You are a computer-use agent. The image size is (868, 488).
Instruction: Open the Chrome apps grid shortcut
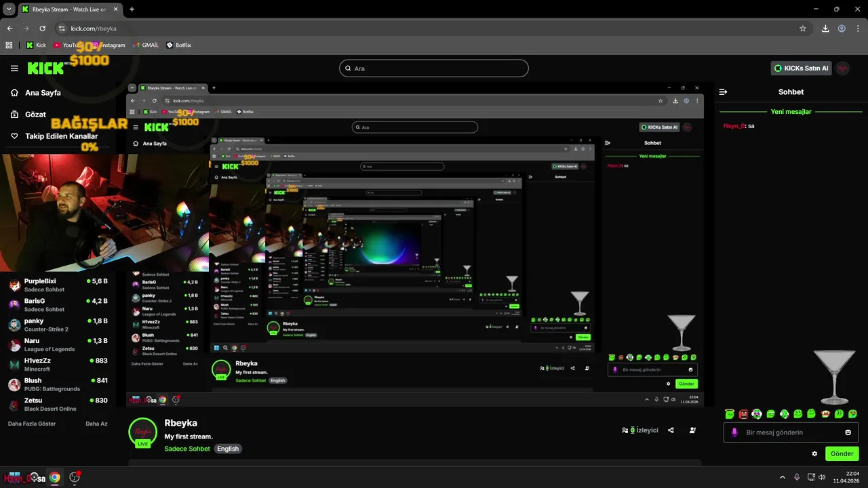pos(9,45)
